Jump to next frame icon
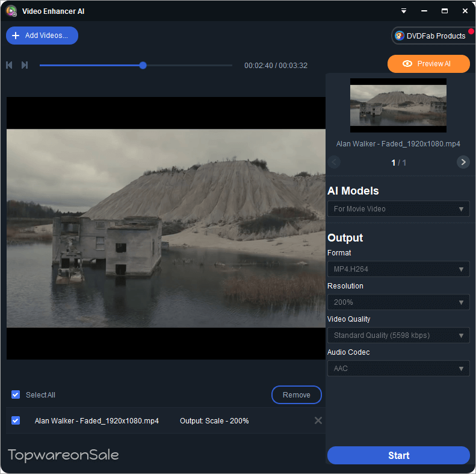Viewport: 476px width, 474px height. (25, 65)
